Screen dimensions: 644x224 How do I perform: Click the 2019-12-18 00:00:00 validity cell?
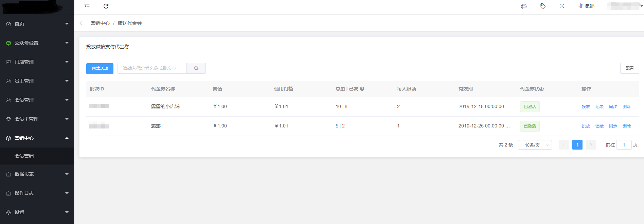[484, 106]
